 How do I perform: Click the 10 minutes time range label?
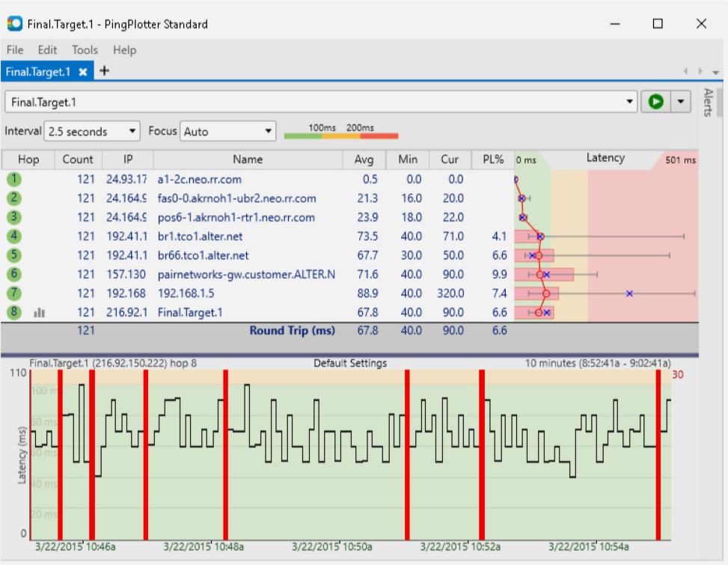click(598, 363)
